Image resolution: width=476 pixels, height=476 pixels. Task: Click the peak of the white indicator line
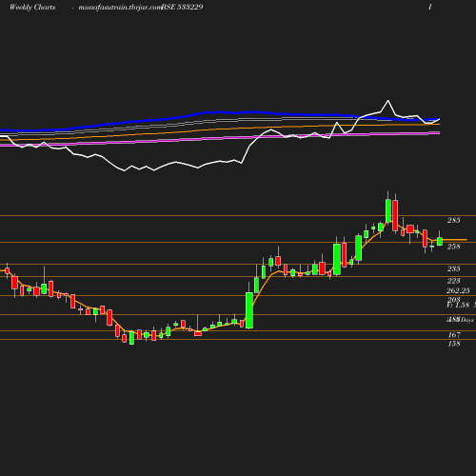coord(387,101)
